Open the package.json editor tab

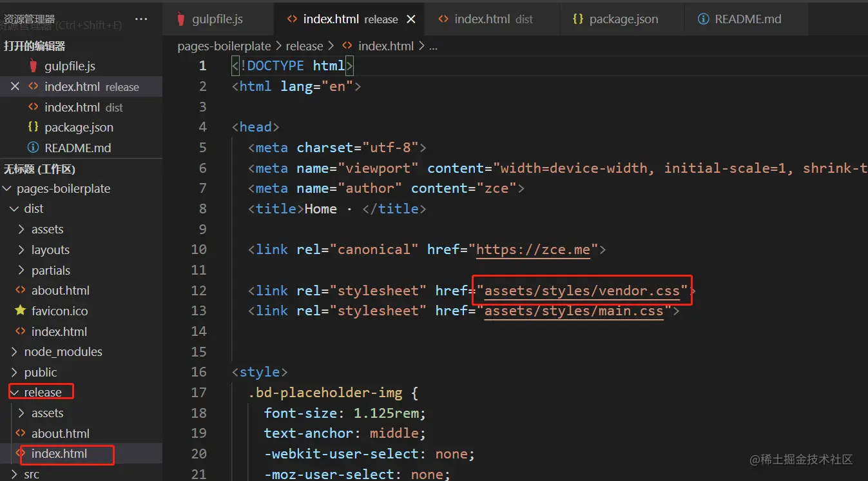coord(623,19)
